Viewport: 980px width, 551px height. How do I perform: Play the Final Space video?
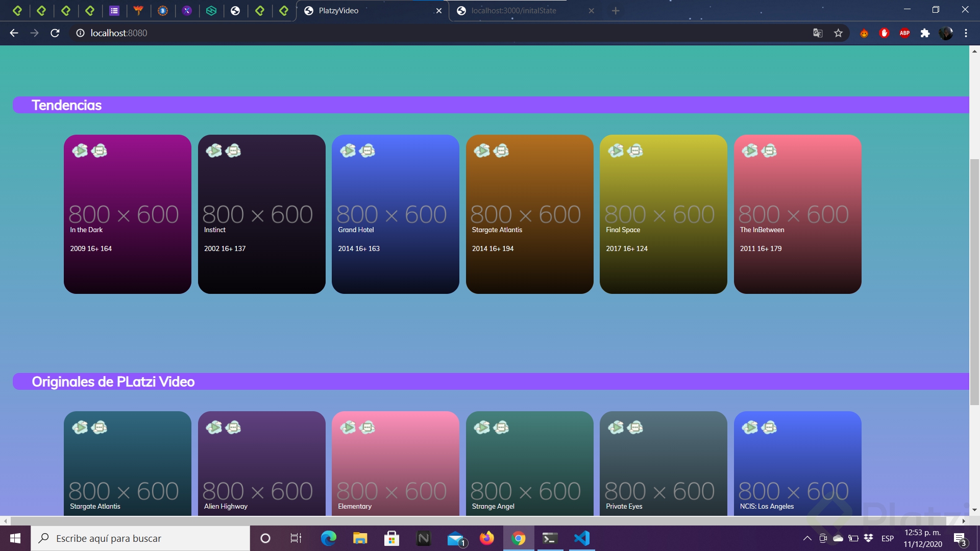pos(616,151)
